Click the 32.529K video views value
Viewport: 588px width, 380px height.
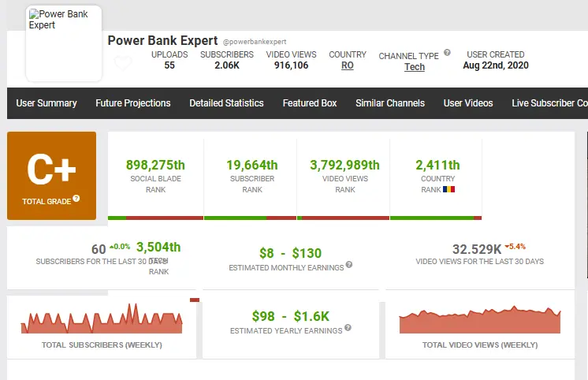477,249
